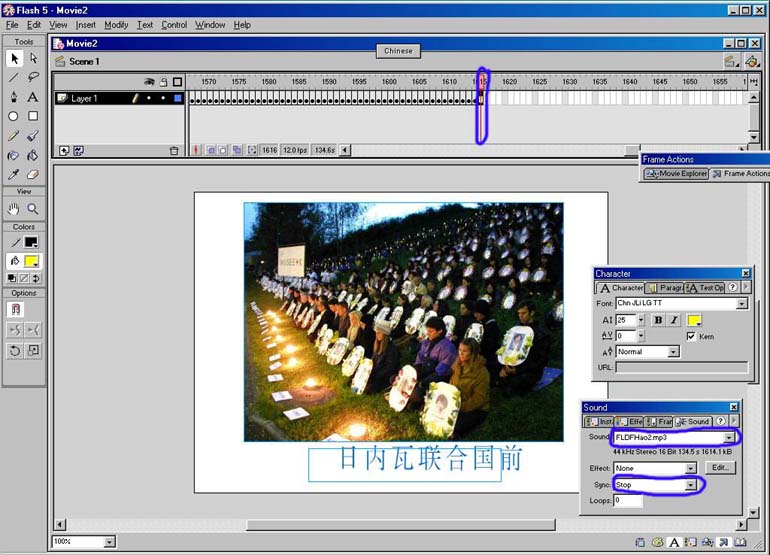This screenshot has width=770, height=555.
Task: Click the Loops input field
Action: coord(628,500)
